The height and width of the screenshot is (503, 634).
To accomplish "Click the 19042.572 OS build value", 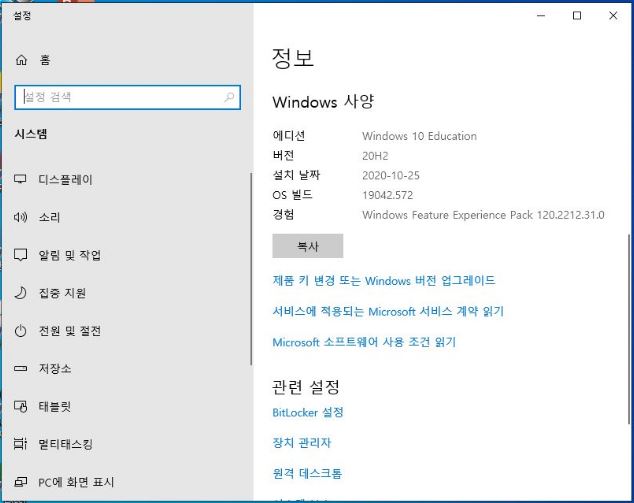I will (x=387, y=195).
